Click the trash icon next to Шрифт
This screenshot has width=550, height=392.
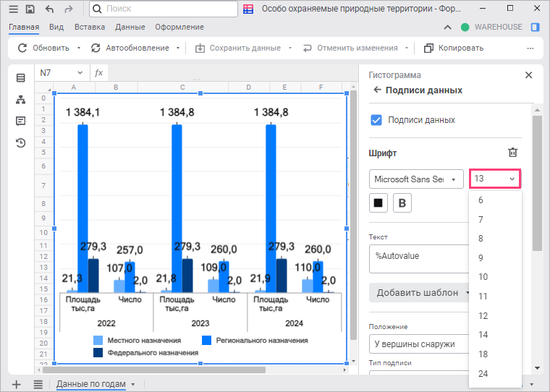(x=513, y=153)
